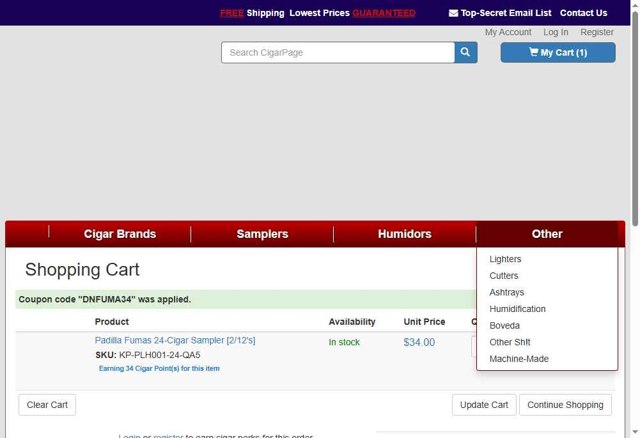Open My Cart (1) button
Screen dimensions: 640x438
(x=558, y=52)
